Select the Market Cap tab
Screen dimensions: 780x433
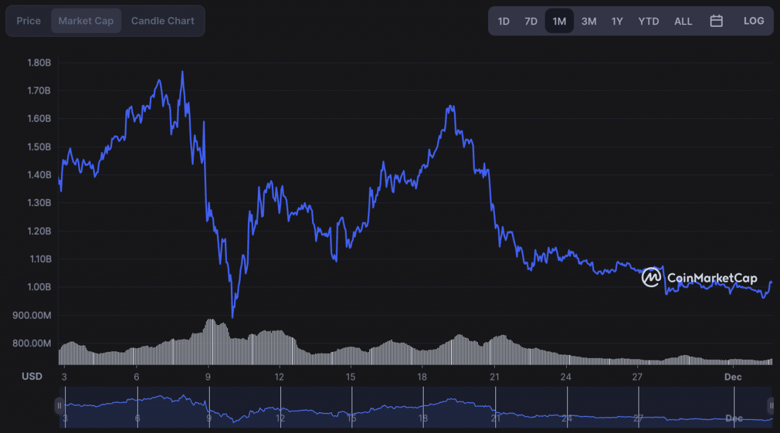coord(86,21)
